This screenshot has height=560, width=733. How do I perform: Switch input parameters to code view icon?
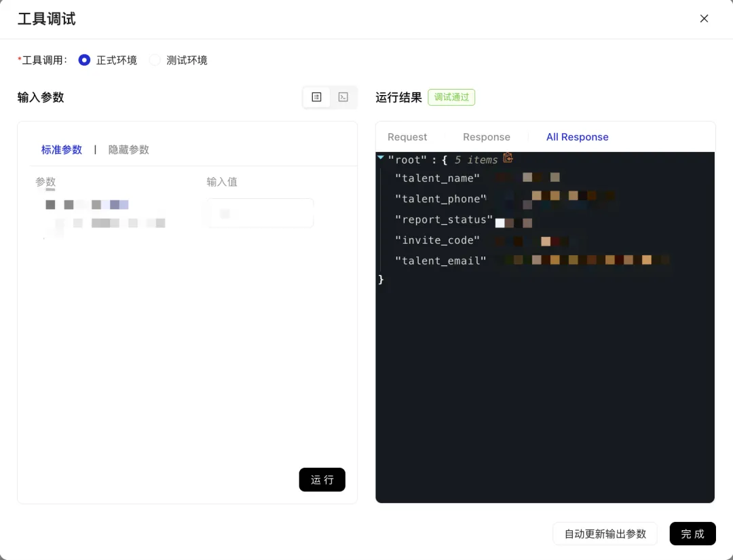[x=343, y=97]
